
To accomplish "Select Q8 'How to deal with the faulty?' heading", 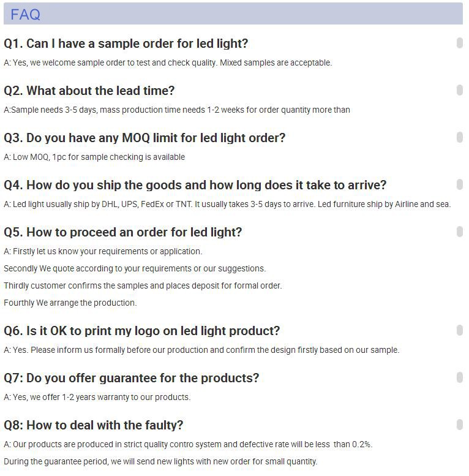I will (93, 425).
